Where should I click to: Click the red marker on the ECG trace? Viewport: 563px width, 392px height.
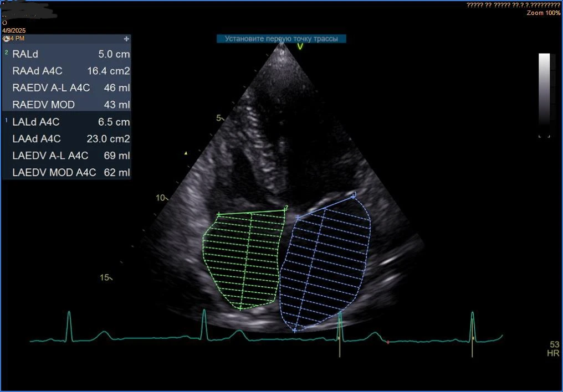coord(388,342)
